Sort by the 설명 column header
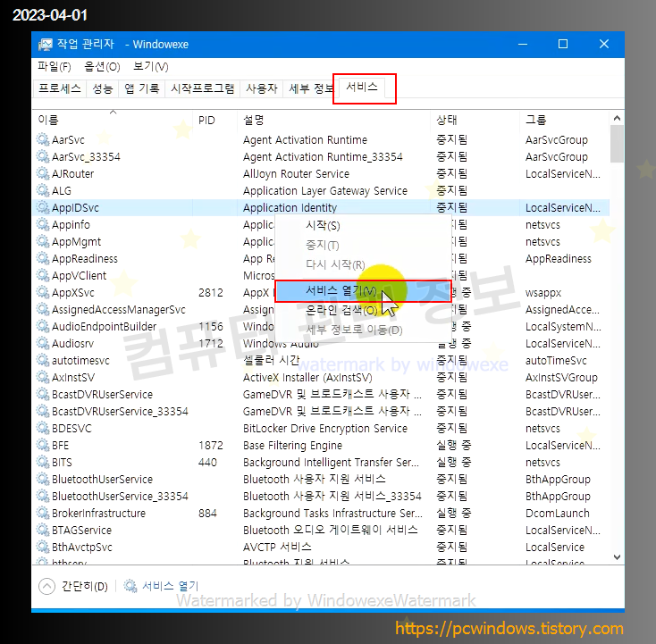 pyautogui.click(x=334, y=120)
